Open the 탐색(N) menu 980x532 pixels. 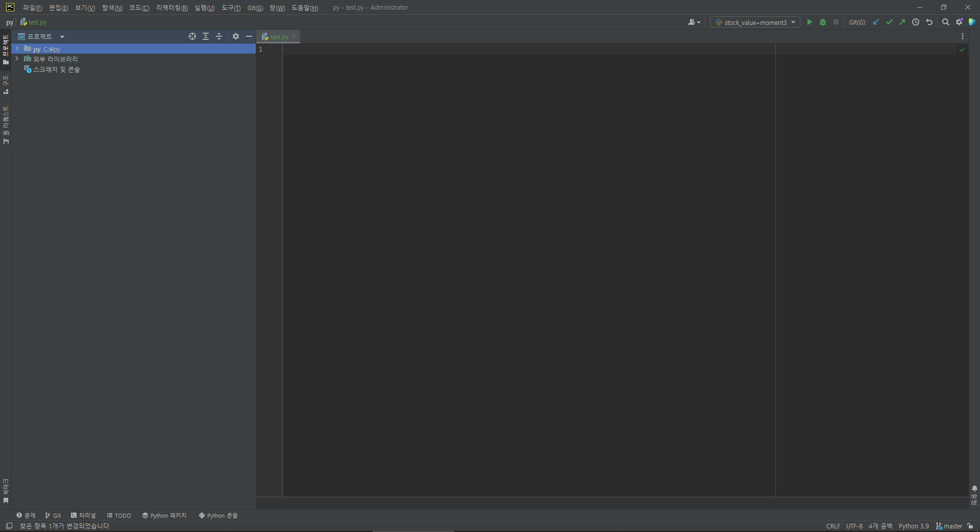[x=112, y=8]
